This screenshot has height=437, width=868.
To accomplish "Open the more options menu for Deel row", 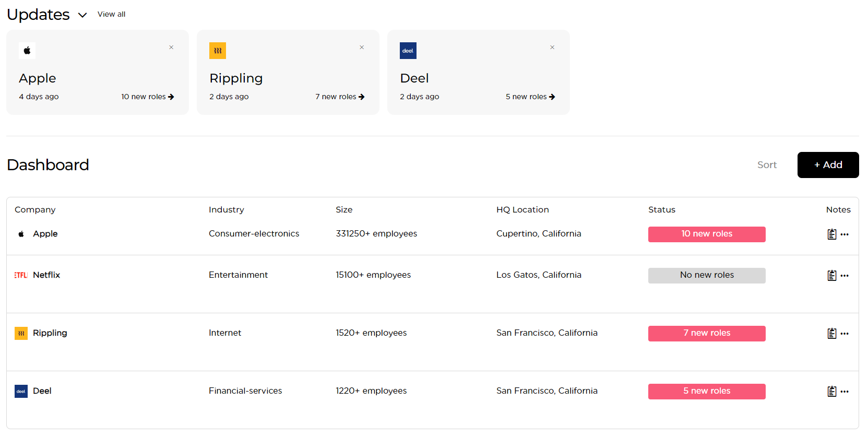I will click(x=845, y=392).
